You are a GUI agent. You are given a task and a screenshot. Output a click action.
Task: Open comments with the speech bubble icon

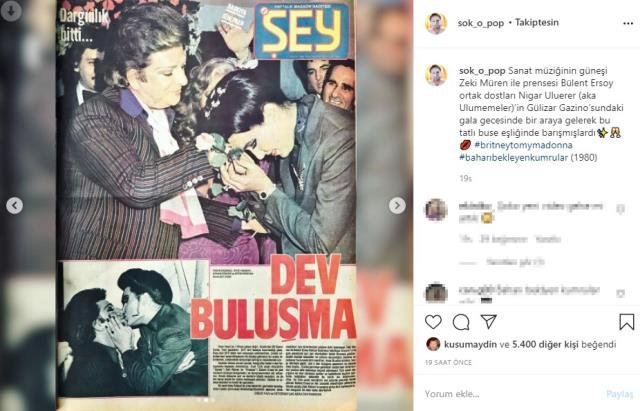pyautogui.click(x=461, y=322)
